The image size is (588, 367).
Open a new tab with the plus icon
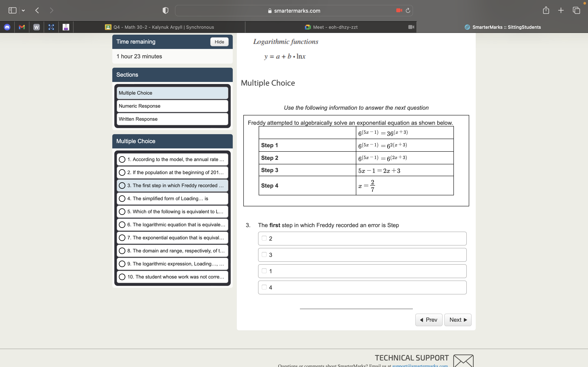561,10
